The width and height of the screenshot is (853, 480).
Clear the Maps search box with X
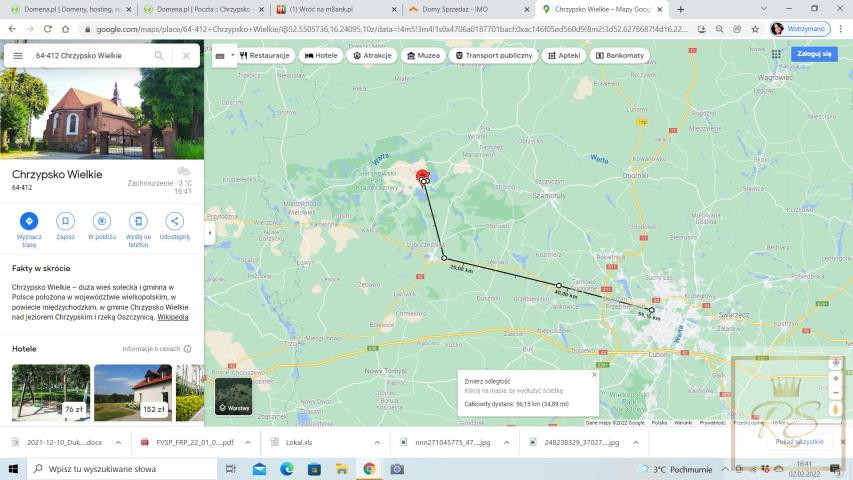tap(186, 56)
